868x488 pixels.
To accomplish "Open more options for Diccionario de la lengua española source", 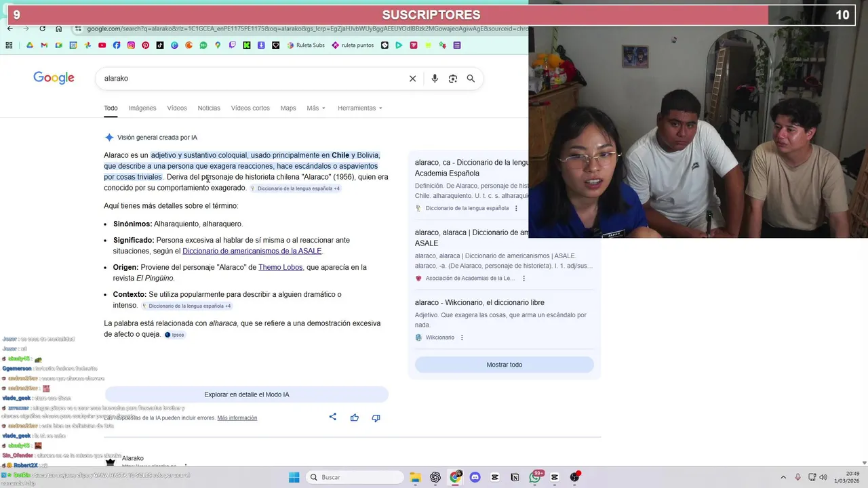I will click(x=516, y=209).
